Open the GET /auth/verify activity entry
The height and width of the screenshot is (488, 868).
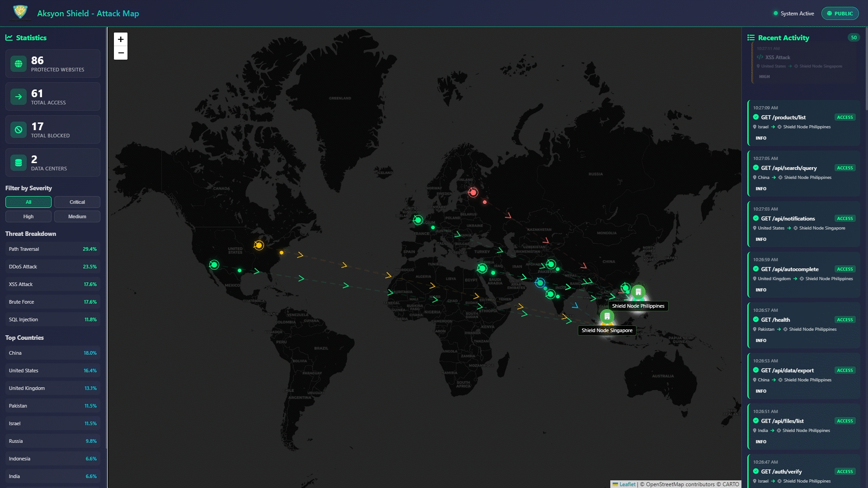804,471
